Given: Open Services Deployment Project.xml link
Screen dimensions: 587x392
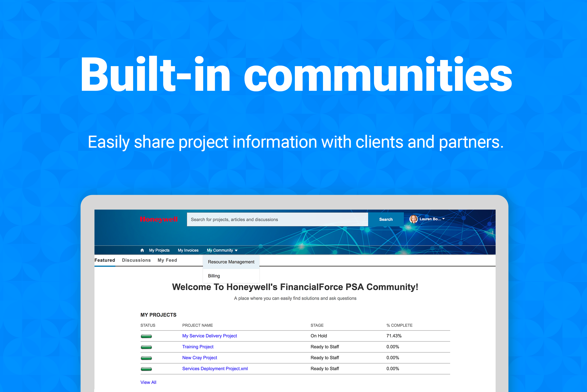Looking at the screenshot, I should [215, 368].
